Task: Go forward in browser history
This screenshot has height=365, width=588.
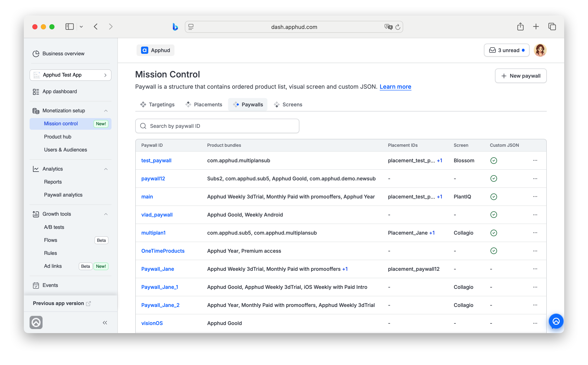Action: pyautogui.click(x=111, y=27)
